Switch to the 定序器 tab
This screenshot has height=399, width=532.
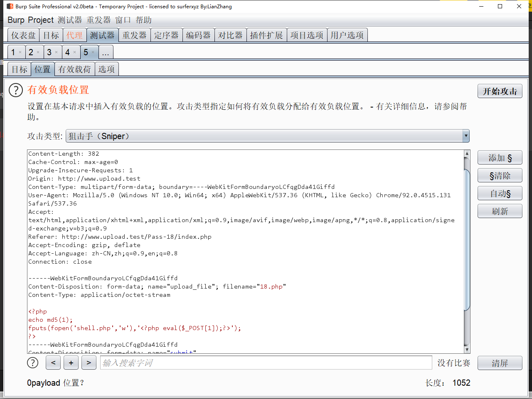(x=166, y=35)
